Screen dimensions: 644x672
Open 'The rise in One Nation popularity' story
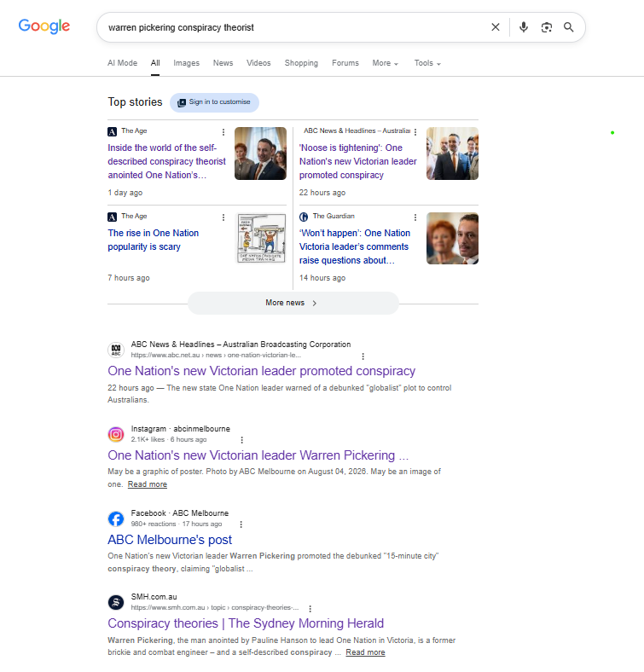click(153, 240)
